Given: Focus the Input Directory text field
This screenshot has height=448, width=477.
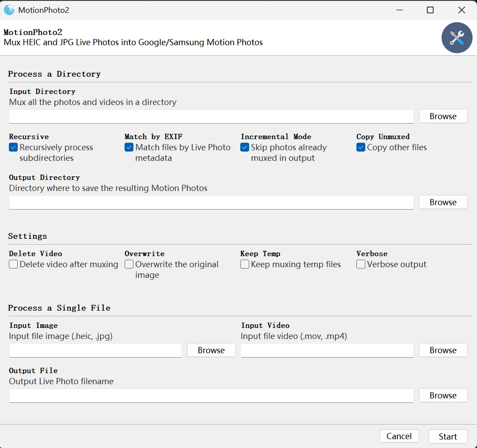Looking at the screenshot, I should coord(211,117).
